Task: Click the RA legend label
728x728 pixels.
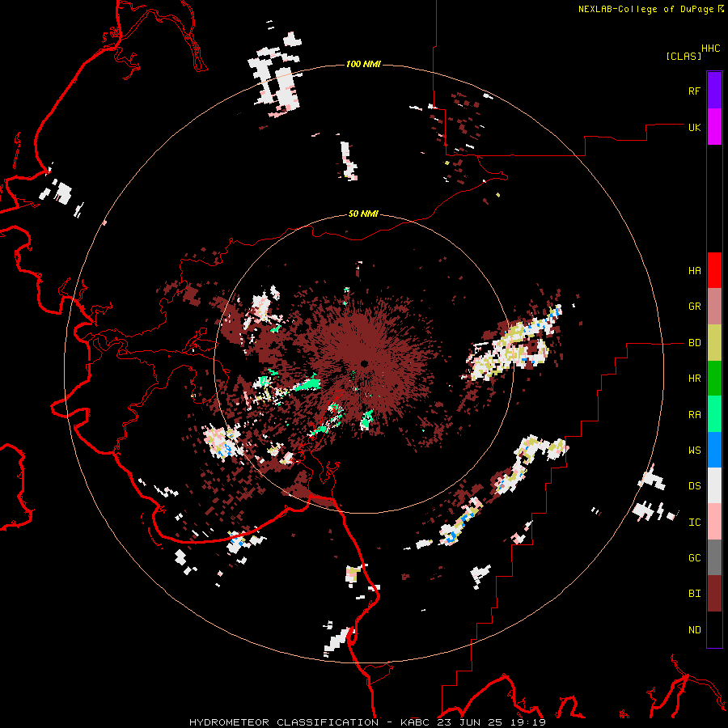Action: 694,415
